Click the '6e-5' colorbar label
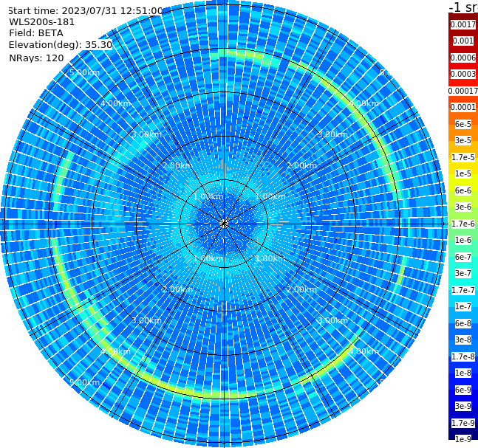Screen dimensions: 478x448 tap(463, 124)
